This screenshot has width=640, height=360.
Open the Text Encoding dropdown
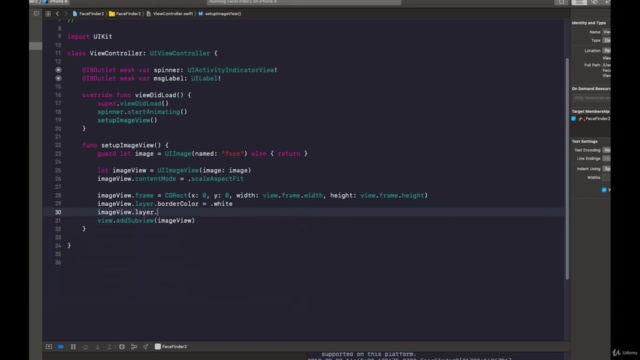click(x=607, y=150)
